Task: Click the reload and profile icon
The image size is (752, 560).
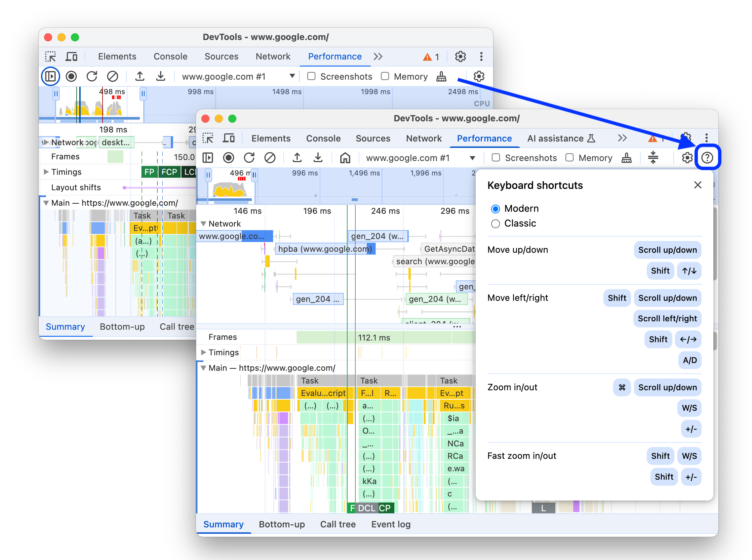Action: click(248, 158)
